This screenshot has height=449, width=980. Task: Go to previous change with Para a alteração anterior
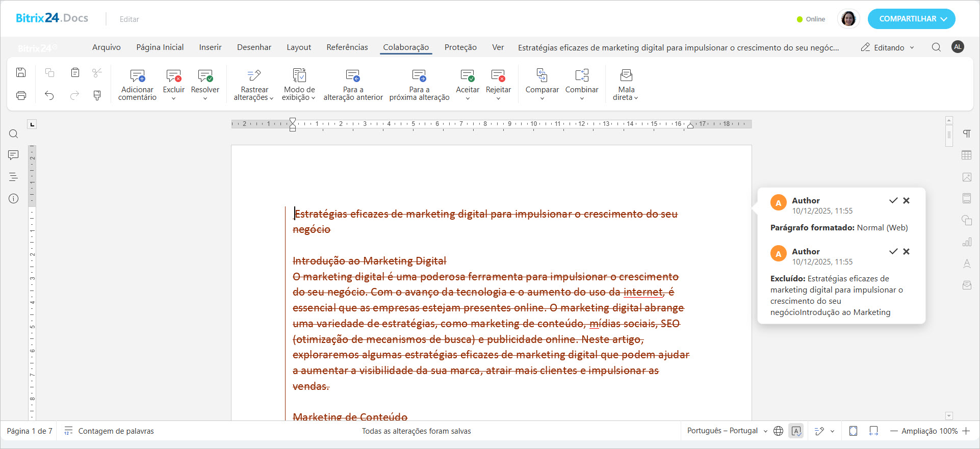point(353,76)
